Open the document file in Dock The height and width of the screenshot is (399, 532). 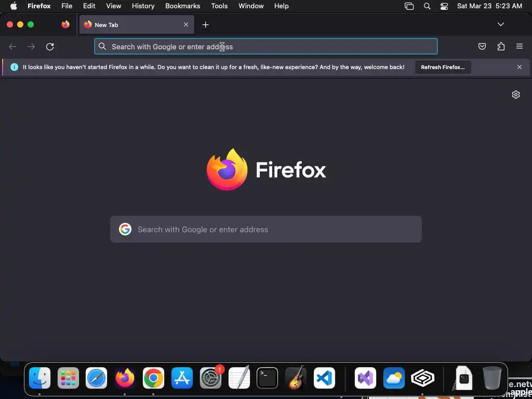point(464,378)
